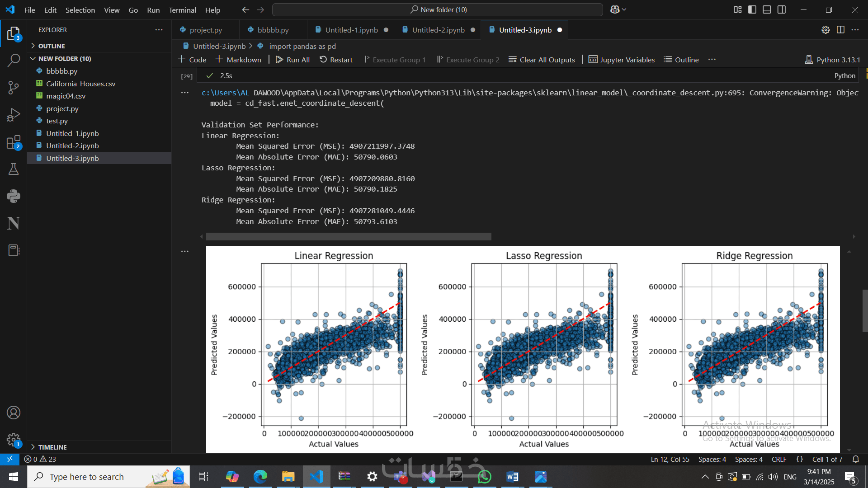The image size is (868, 488).
Task: Open the Python sidebar view
Action: click(14, 196)
